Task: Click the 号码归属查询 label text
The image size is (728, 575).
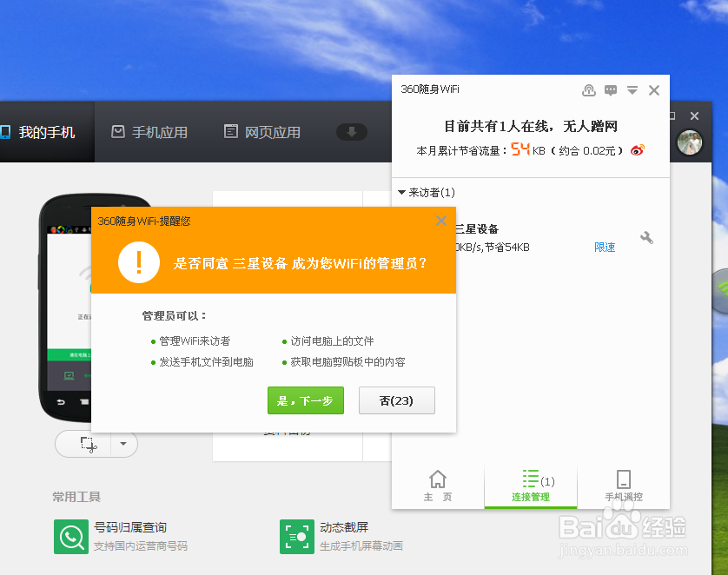Action: 130,528
